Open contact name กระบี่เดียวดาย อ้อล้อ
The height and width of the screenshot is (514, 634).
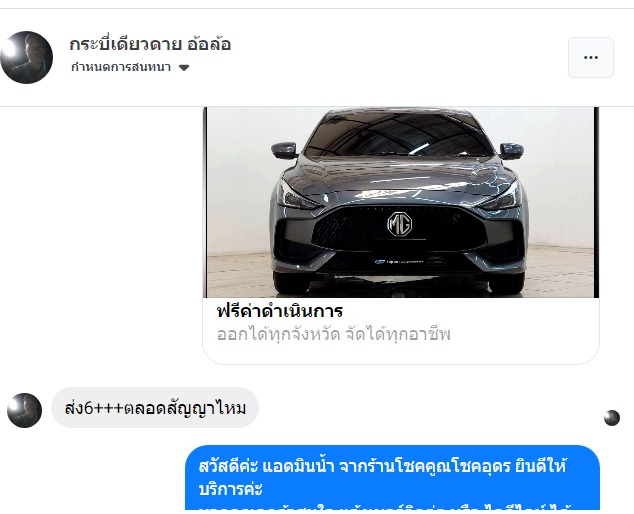150,44
